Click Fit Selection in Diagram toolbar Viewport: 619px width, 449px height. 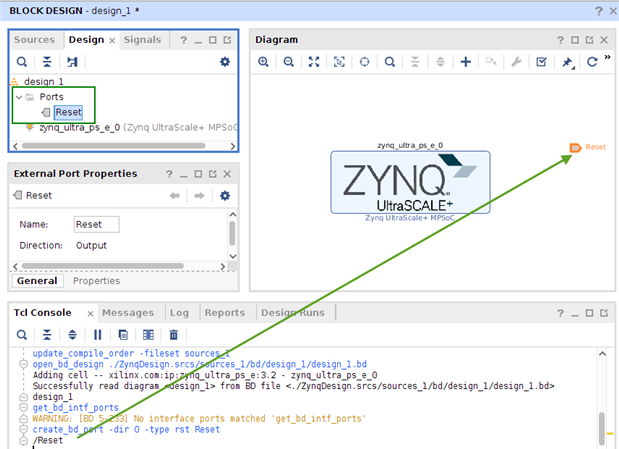coord(339,62)
